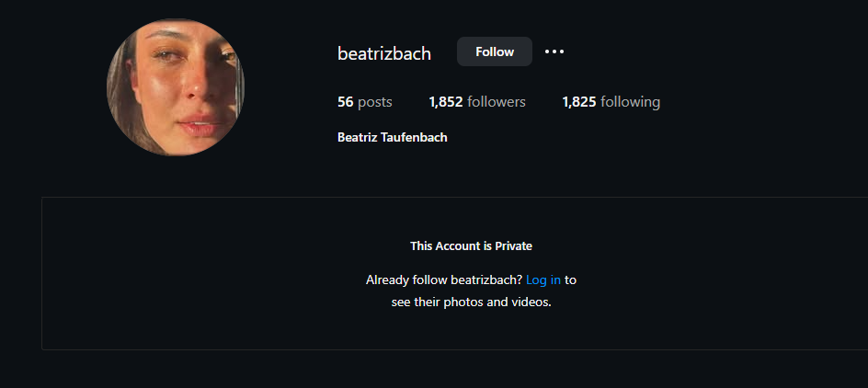
Task: Click the Follow button
Action: 495,51
